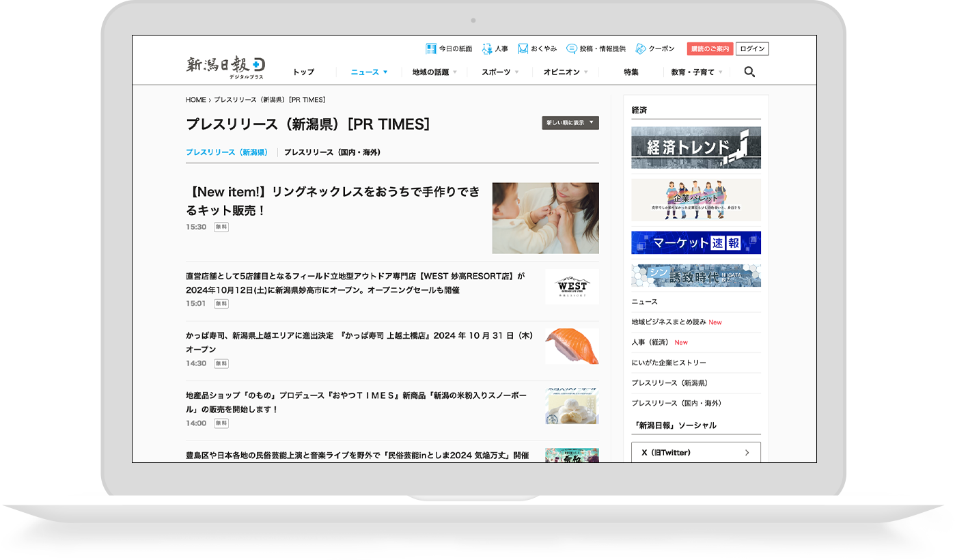Image resolution: width=955 pixels, height=560 pixels.
Task: Open the リングネックレス kit headline article
Action: (333, 201)
